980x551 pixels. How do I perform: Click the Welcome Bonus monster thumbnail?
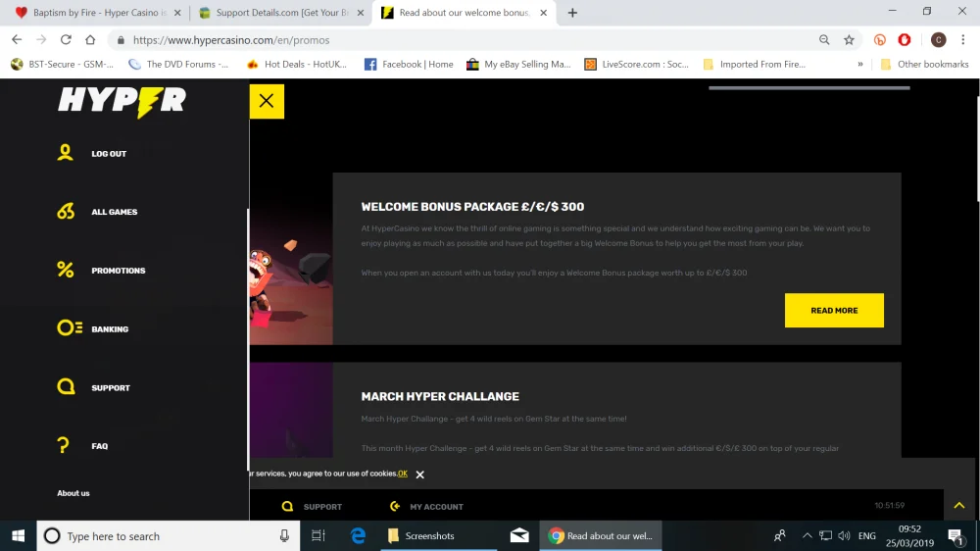click(291, 259)
